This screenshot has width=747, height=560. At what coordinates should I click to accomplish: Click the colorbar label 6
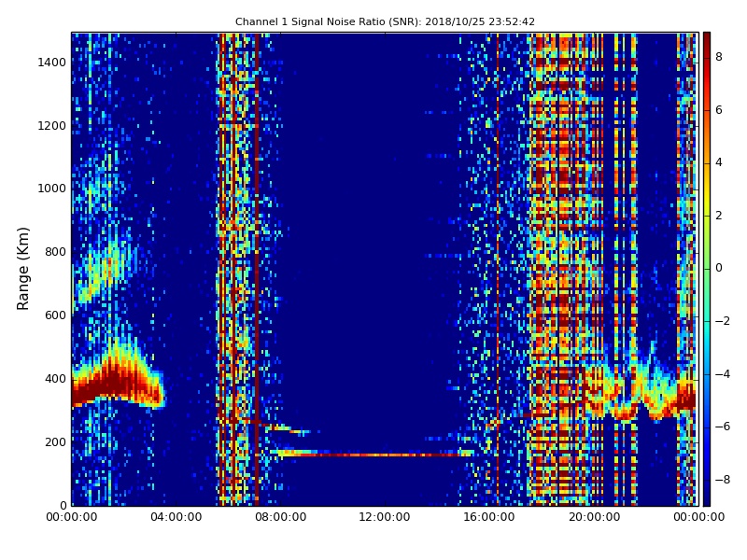719,110
